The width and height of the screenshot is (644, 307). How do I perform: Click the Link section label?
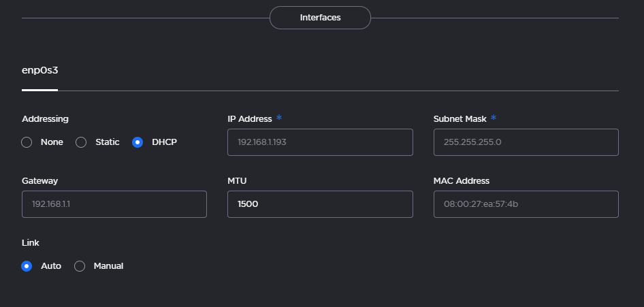30,243
